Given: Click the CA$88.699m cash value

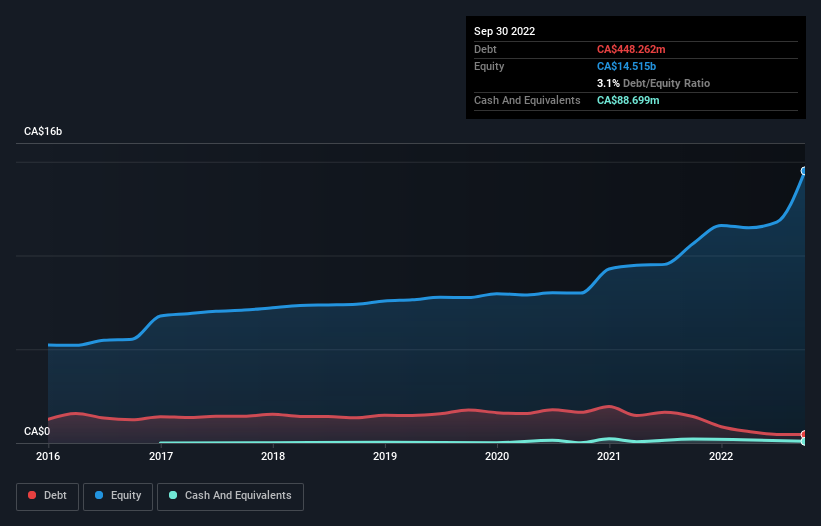Looking at the screenshot, I should pyautogui.click(x=628, y=100).
